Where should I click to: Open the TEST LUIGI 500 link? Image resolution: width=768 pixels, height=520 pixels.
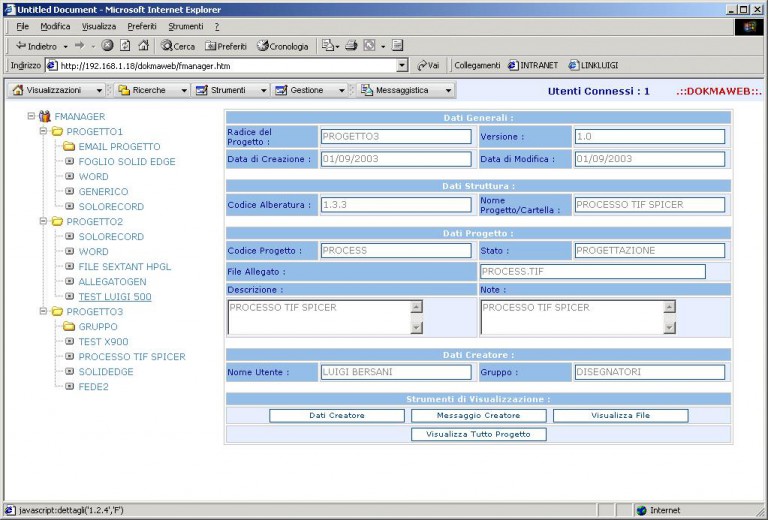click(x=115, y=296)
